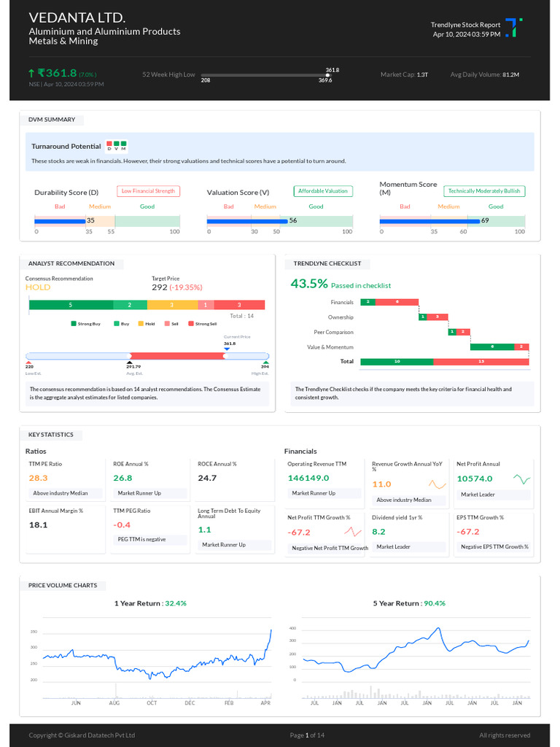
Task: Click the Buy legend green square
Action: (x=116, y=323)
